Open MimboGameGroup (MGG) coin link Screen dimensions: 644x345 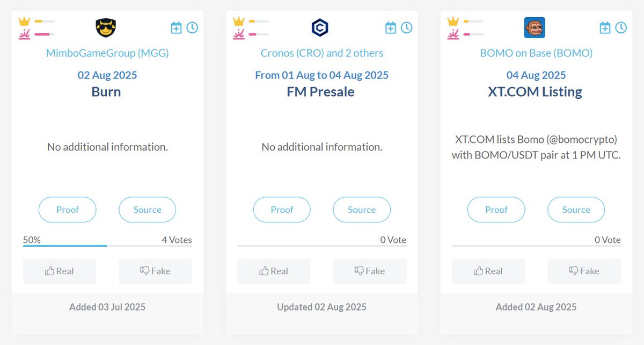[107, 53]
